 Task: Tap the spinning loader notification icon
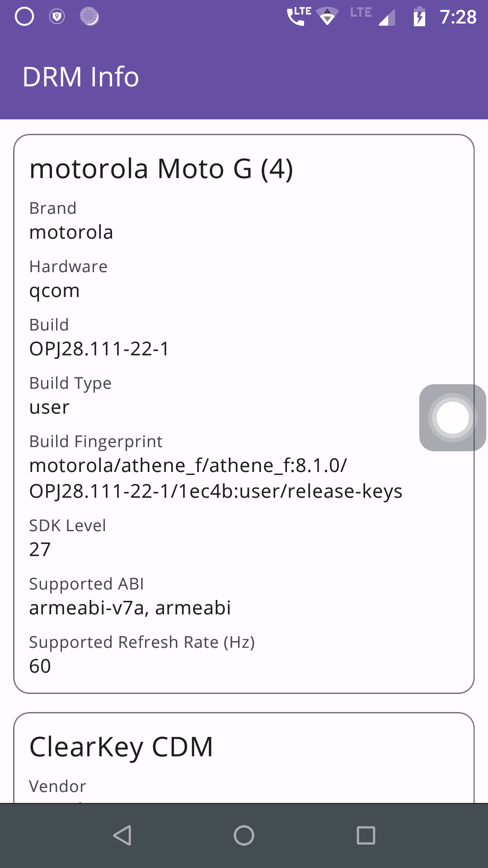(x=89, y=17)
